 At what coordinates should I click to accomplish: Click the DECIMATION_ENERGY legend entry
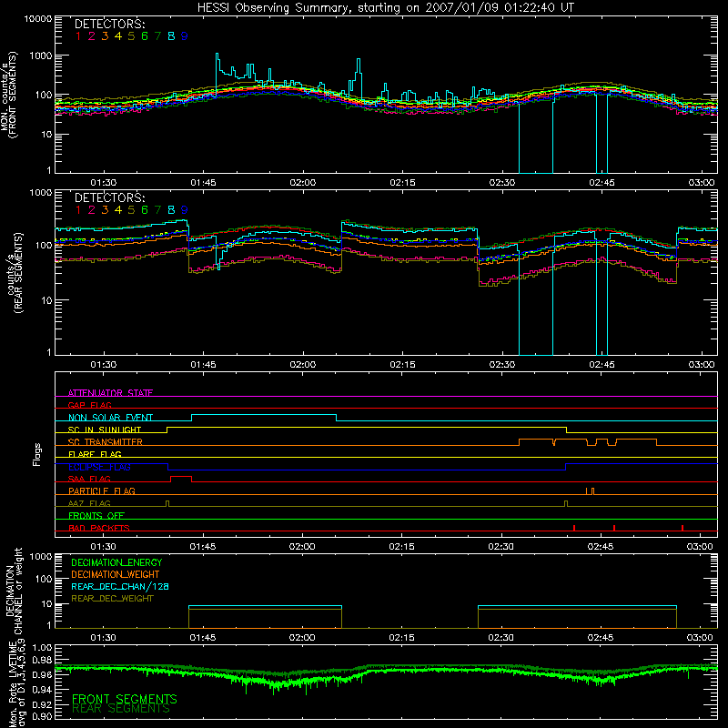point(116,562)
